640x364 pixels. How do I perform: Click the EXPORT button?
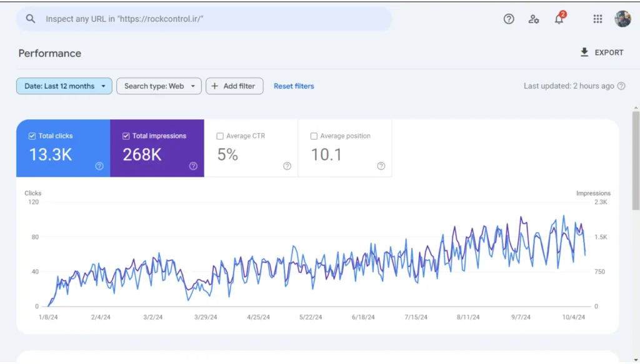tap(602, 52)
